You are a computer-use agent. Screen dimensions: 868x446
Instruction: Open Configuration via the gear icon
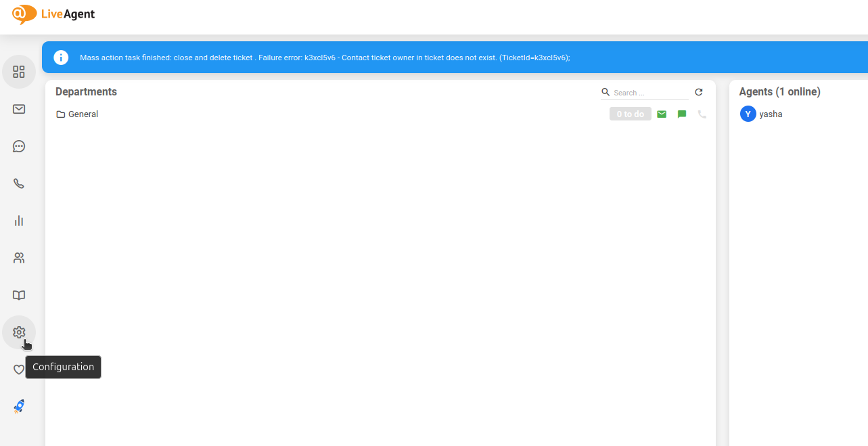[x=18, y=332]
